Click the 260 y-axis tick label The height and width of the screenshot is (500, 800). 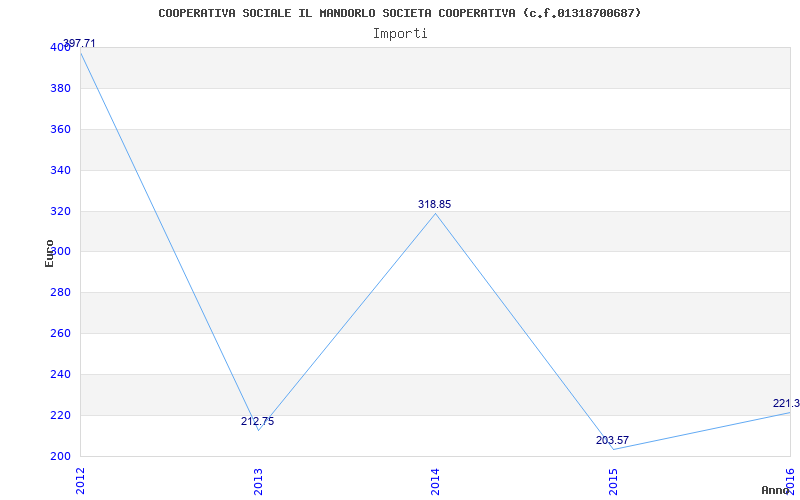pos(60,334)
